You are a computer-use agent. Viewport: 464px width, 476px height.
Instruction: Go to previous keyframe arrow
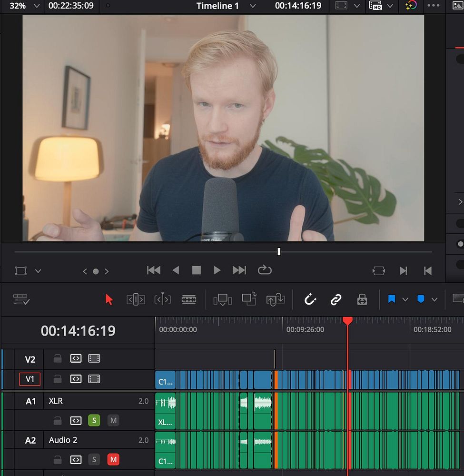pyautogui.click(x=85, y=271)
